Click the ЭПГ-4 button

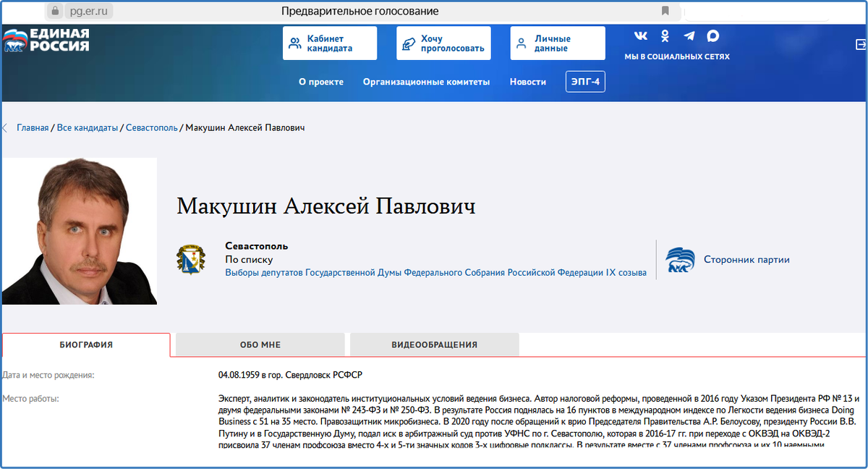tap(585, 82)
